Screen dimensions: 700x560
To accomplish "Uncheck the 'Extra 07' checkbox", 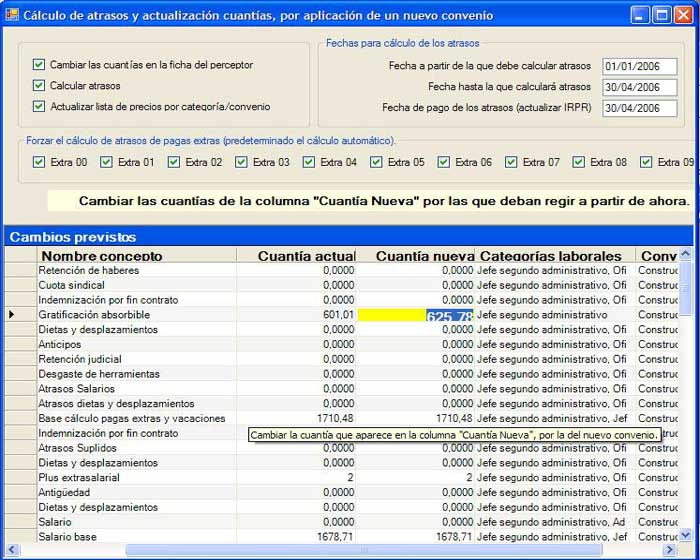I will 512,162.
